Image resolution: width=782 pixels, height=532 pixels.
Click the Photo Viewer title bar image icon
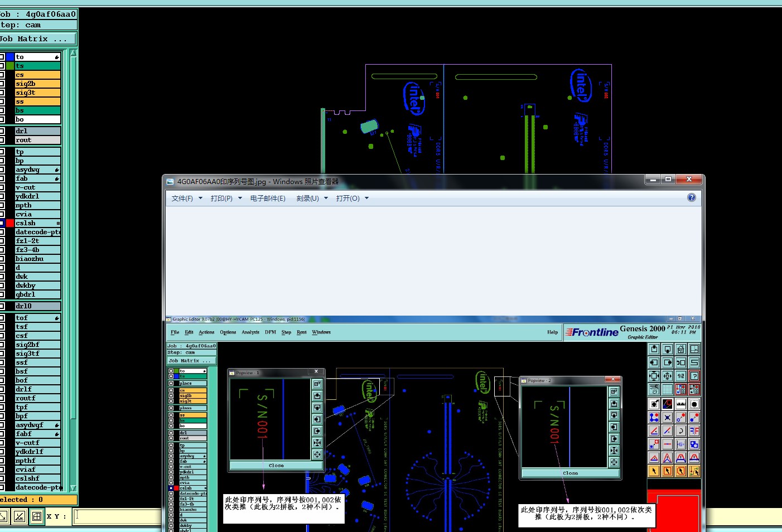pos(170,182)
